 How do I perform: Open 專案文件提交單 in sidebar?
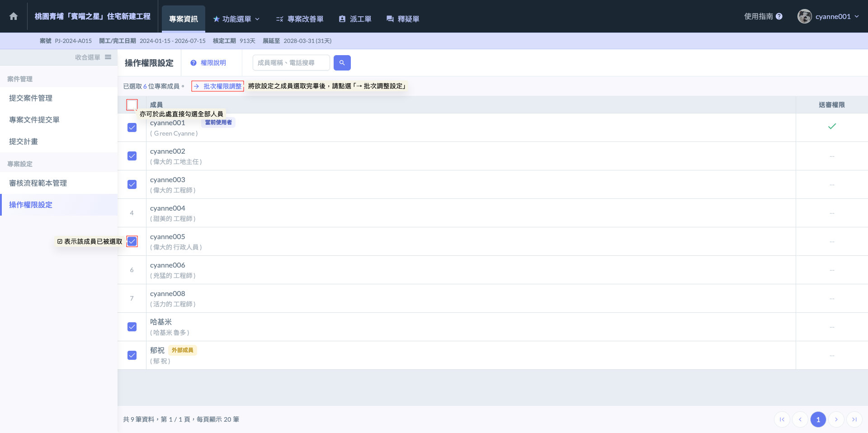59,120
